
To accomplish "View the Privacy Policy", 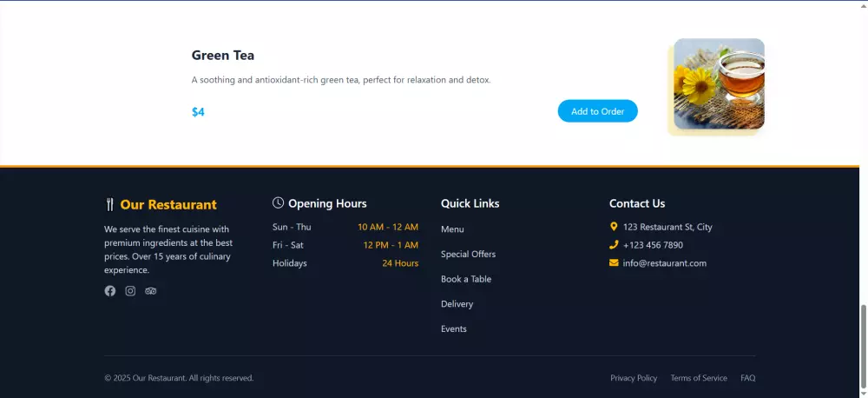I will coord(634,378).
